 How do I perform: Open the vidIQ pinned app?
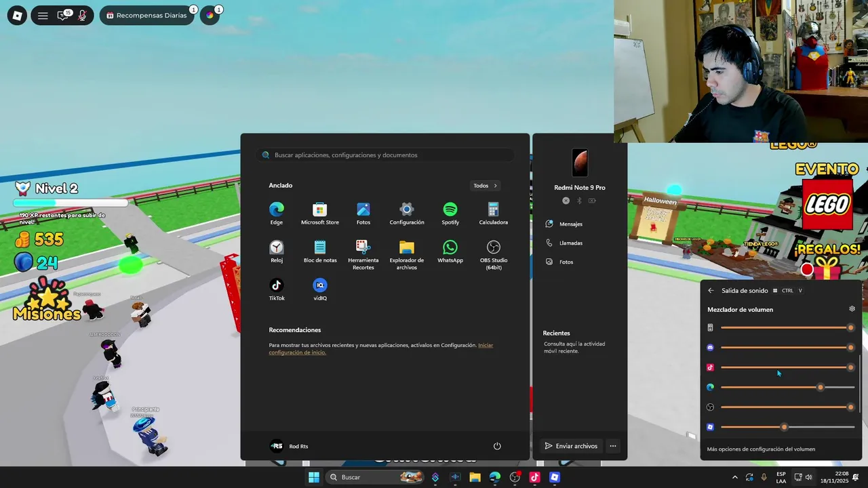320,289
